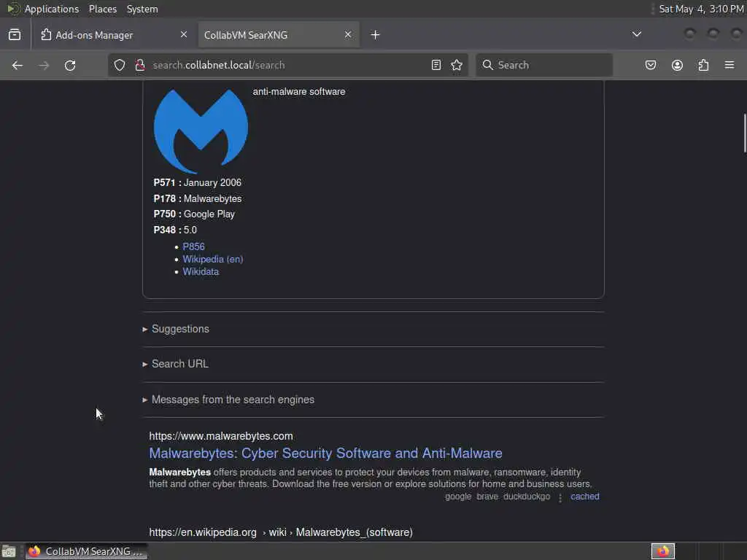This screenshot has height=560, width=747.
Task: Open Firefox account icon
Action: [677, 65]
